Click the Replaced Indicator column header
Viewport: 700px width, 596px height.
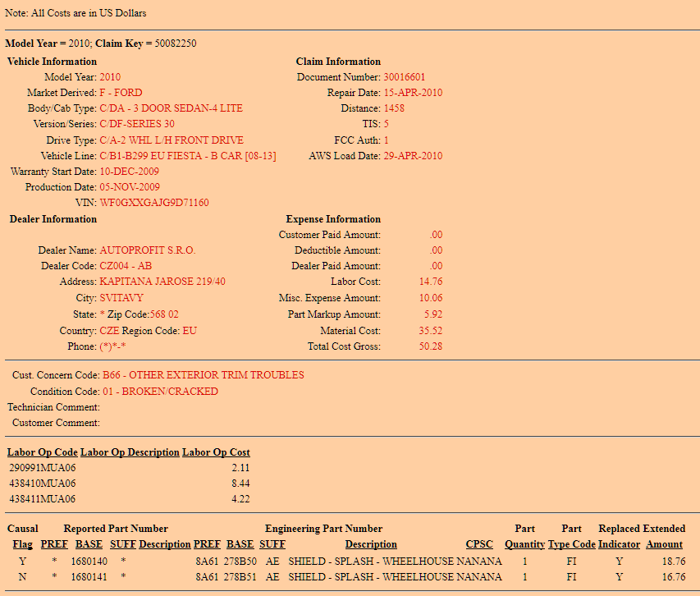(x=619, y=544)
